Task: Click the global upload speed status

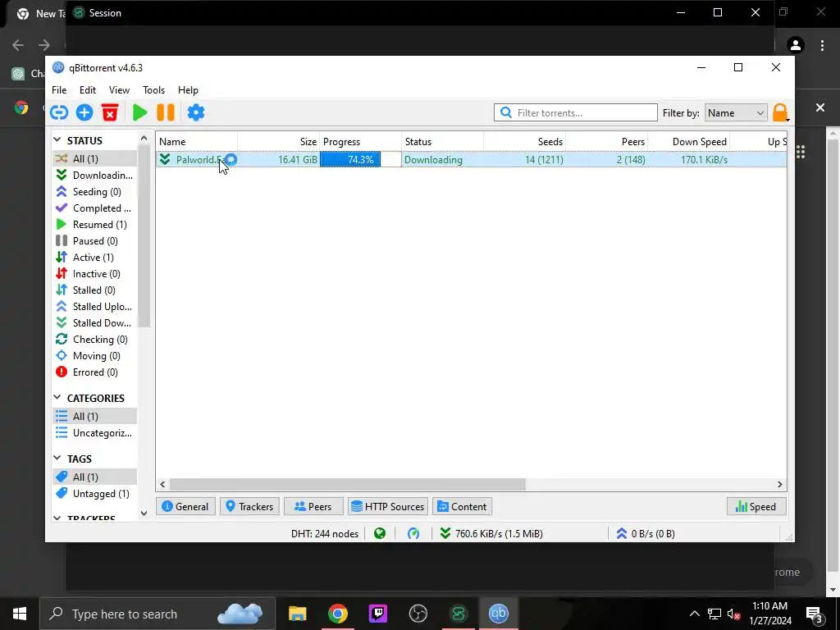Action: (x=646, y=533)
